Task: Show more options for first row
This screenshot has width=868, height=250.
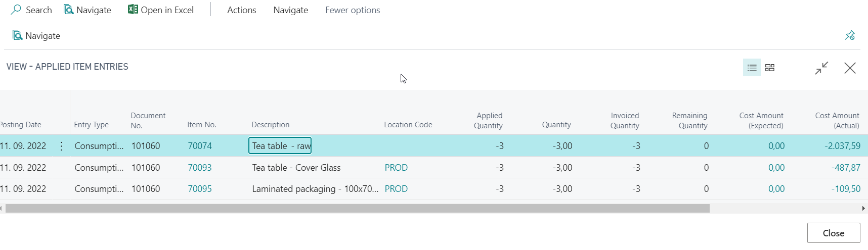Action: (x=61, y=146)
